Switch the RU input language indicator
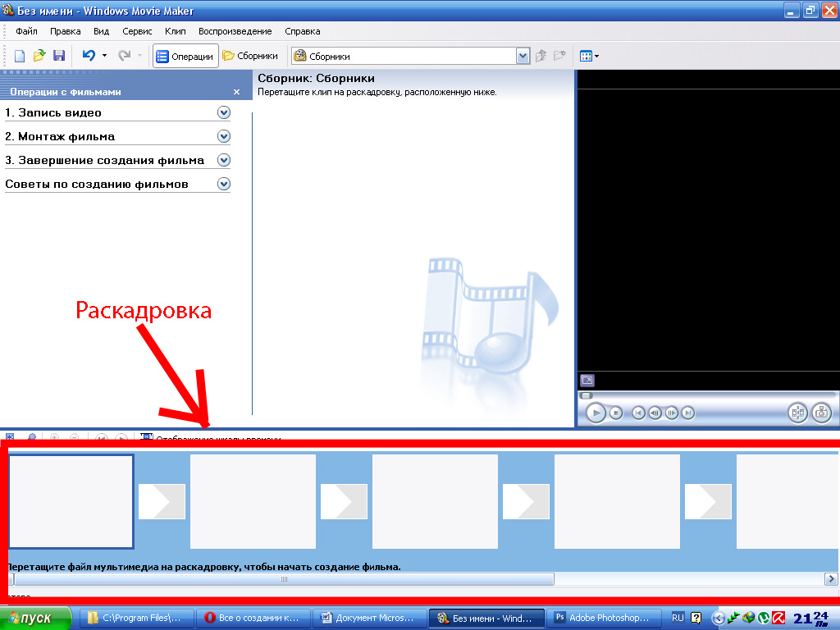This screenshot has height=630, width=840. pos(678,618)
